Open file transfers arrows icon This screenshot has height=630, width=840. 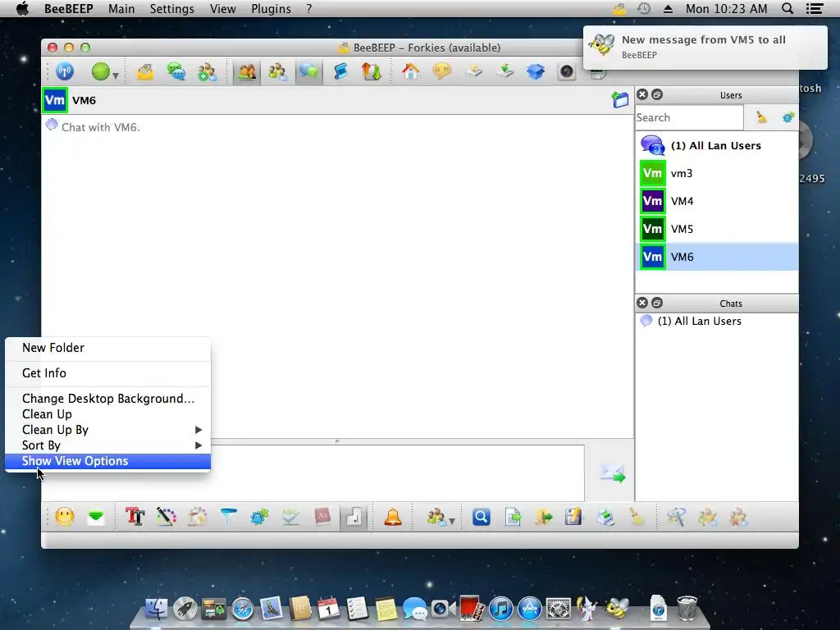tap(371, 71)
